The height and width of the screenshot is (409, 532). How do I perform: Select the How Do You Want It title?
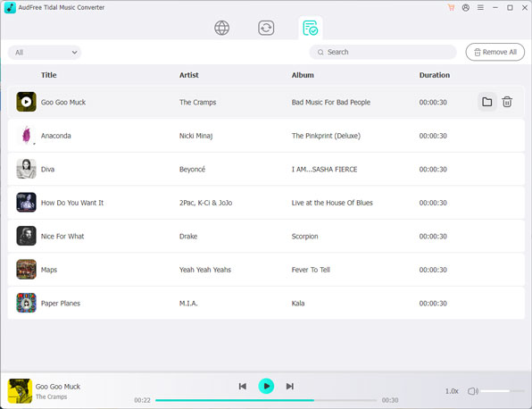(72, 203)
